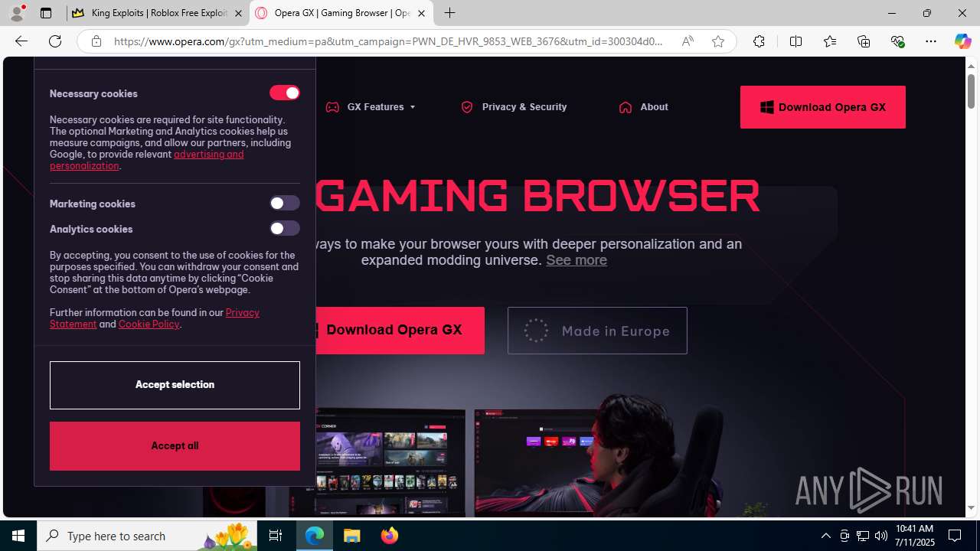
Task: Open the Copilot sidebar icon
Action: (x=962, y=41)
